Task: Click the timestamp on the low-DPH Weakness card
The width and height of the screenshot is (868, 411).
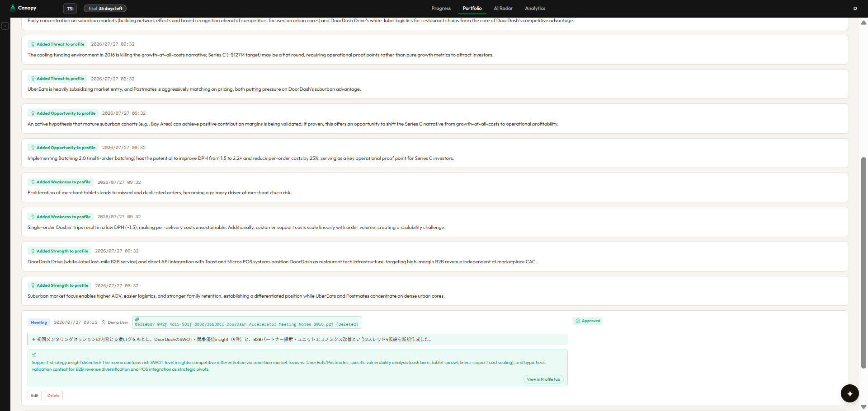Action: (x=119, y=217)
